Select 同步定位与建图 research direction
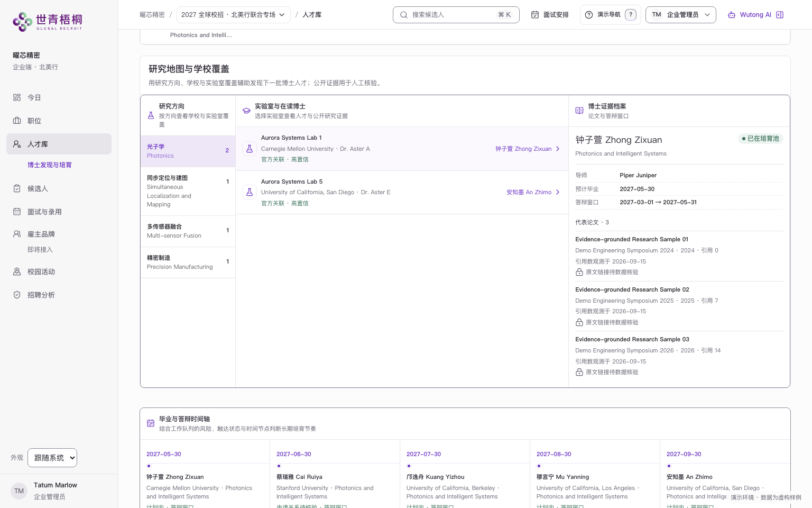Image resolution: width=812 pixels, height=508 pixels. [188, 191]
